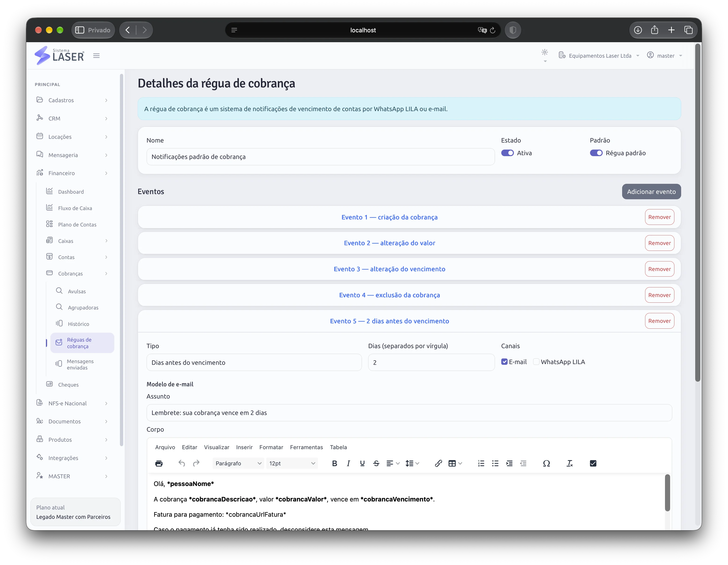Open the Parágrafo block format dropdown
Screen dimensions: 728x565
tap(238, 463)
